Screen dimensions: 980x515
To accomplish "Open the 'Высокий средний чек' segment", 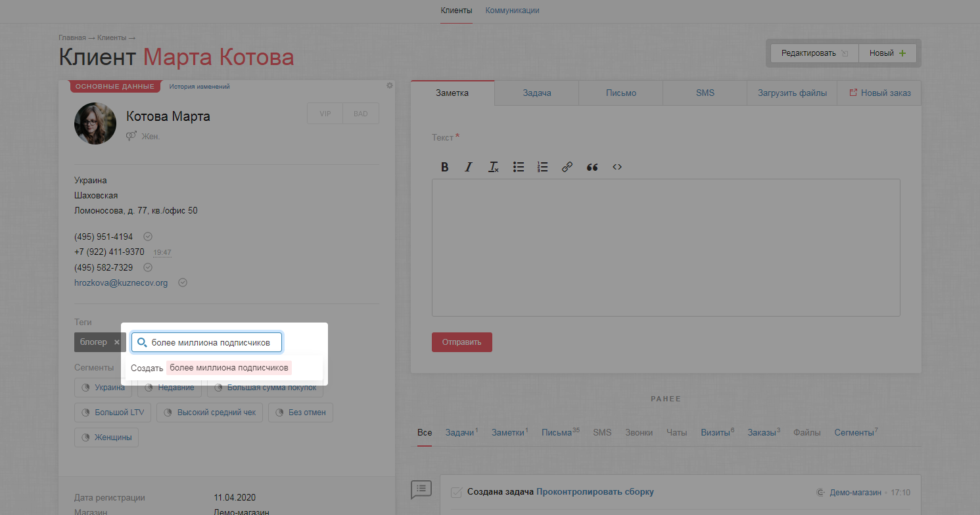I will coord(210,413).
